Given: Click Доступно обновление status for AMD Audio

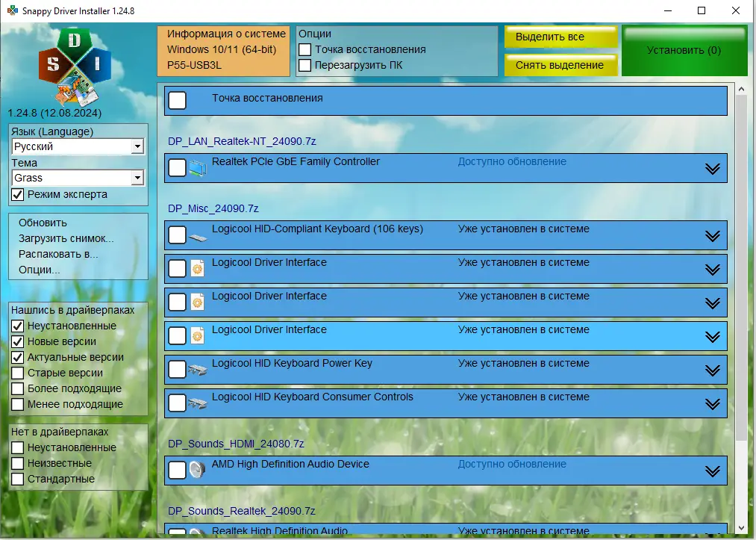Looking at the screenshot, I should click(x=512, y=465).
